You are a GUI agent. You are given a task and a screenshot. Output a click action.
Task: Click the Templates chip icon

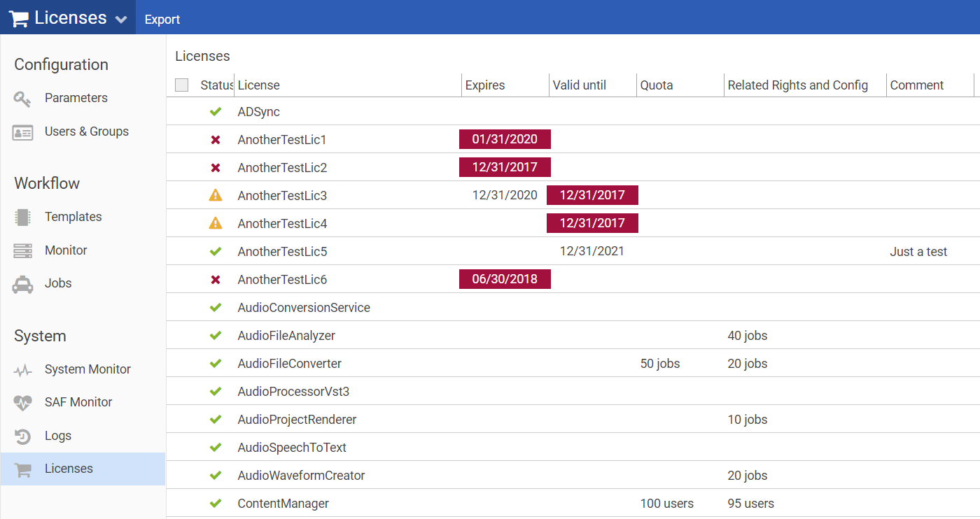(x=22, y=217)
